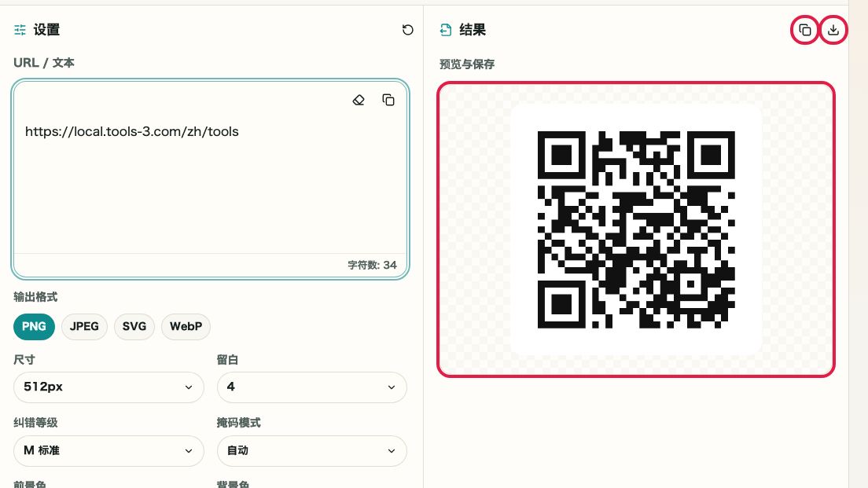Click the 掩码模式 label
This screenshot has width=868, height=488.
tap(238, 423)
